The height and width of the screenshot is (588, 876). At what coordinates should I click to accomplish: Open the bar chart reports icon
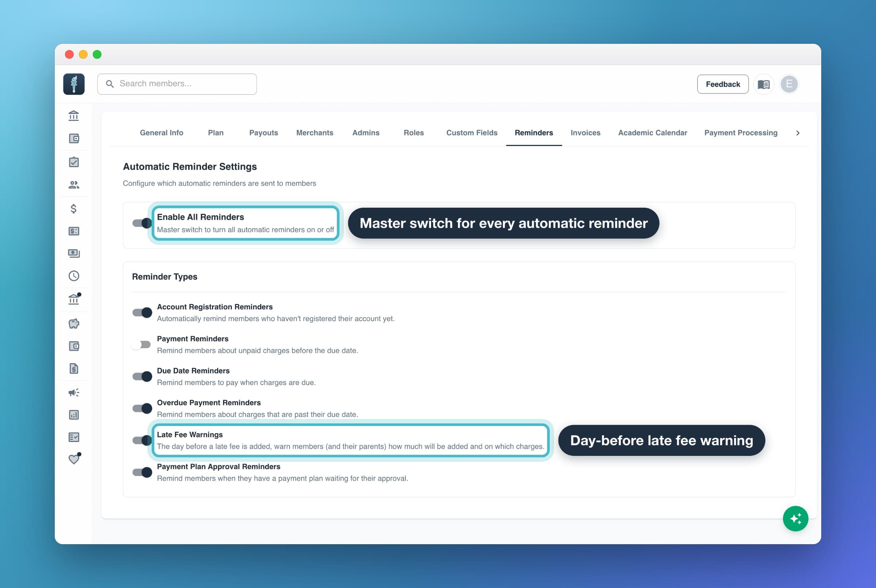(x=74, y=415)
